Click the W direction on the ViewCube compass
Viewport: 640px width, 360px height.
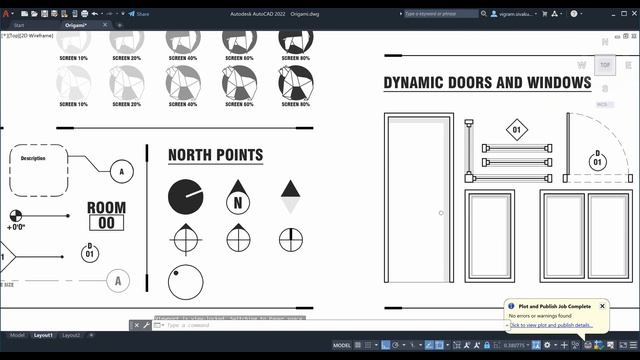point(582,65)
